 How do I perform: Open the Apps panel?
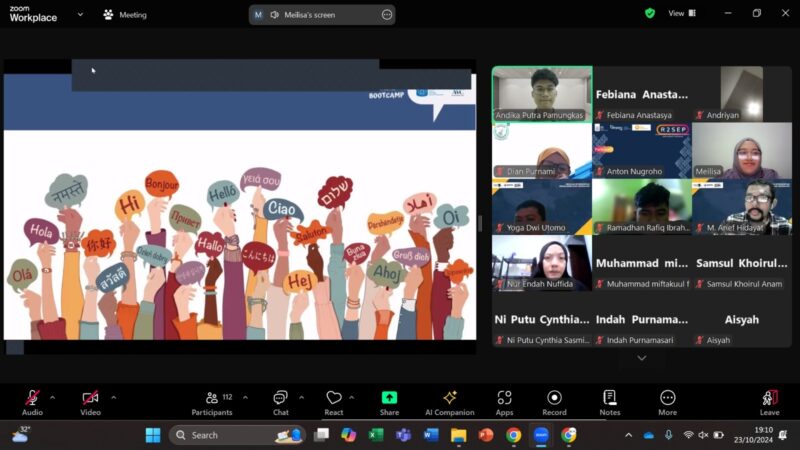pos(504,398)
